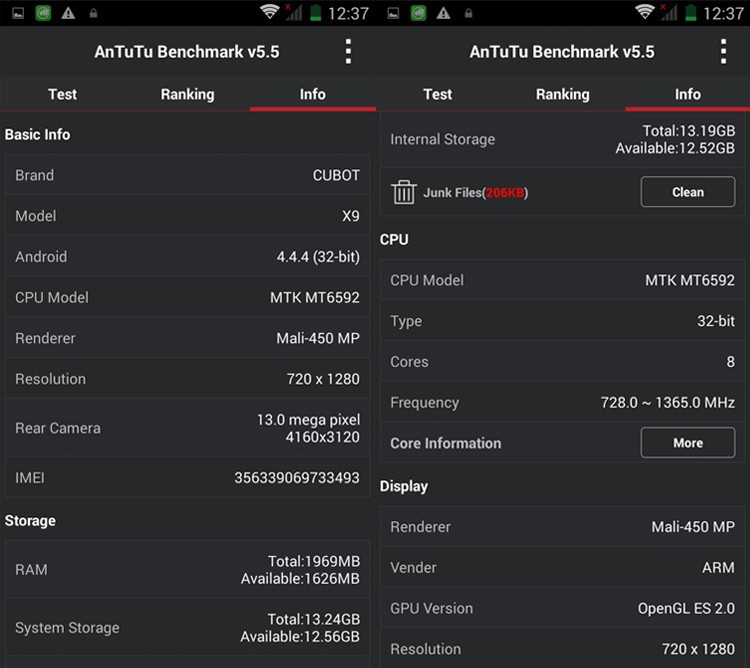Open the overflow menu on the left screen
750x668 pixels.
point(348,52)
